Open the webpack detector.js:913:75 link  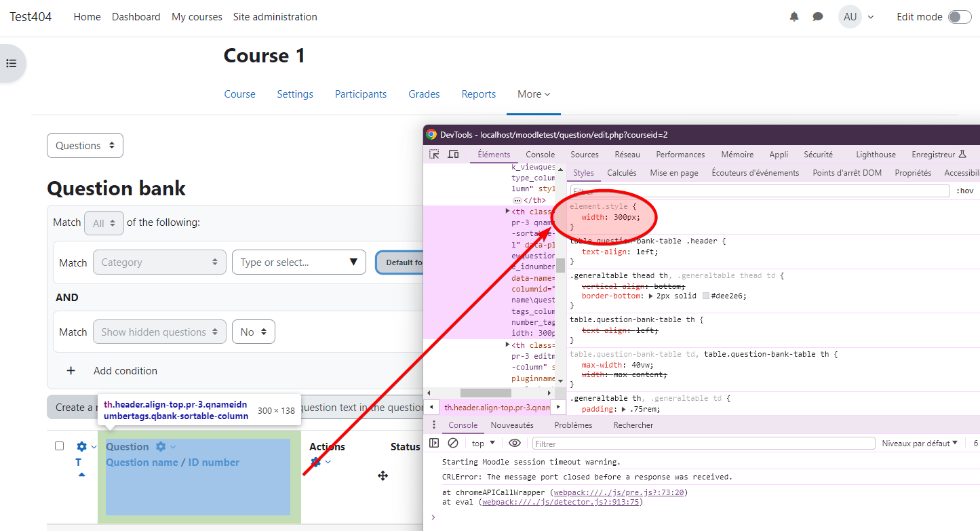(x=562, y=502)
